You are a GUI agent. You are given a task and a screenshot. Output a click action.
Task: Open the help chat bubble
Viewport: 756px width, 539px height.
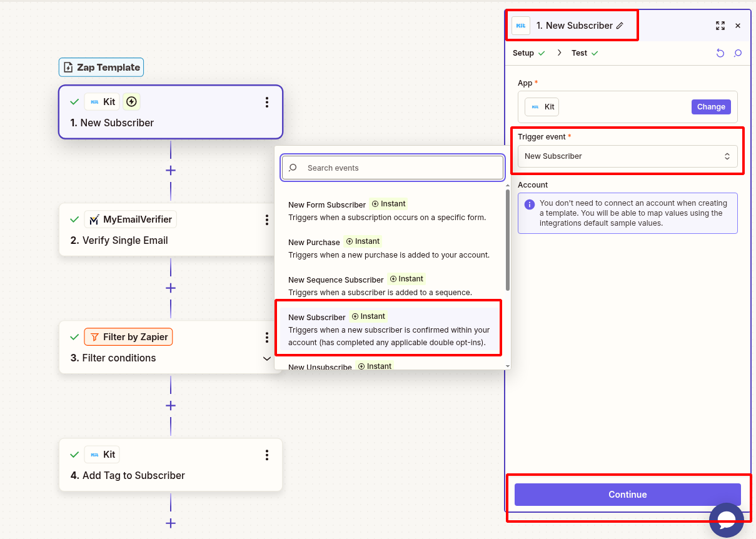pyautogui.click(x=726, y=520)
